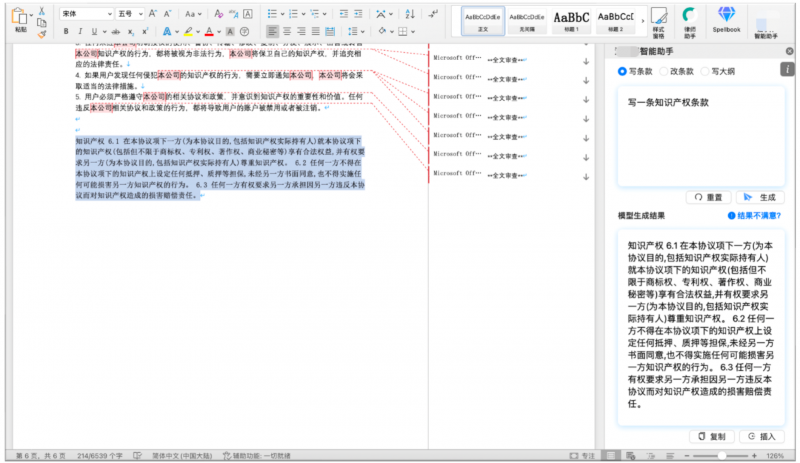Click the 生成 generate button
Viewport: 800px width, 463px height.
760,197
